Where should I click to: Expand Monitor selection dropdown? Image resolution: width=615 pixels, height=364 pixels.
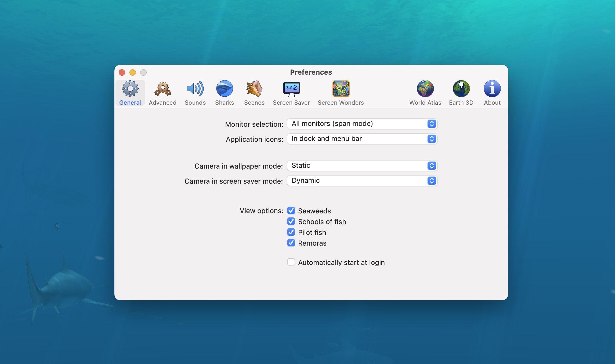pos(431,123)
